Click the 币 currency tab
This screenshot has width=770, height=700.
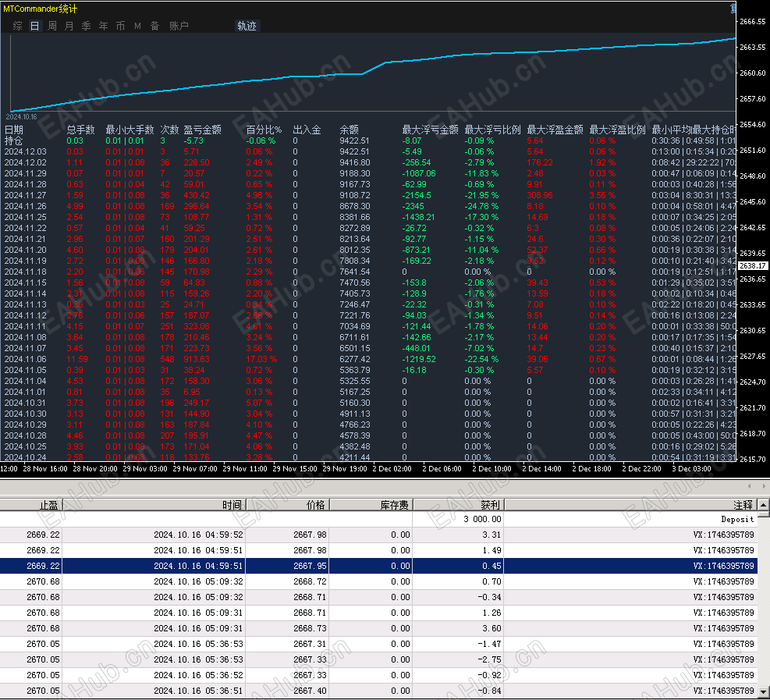[121, 26]
